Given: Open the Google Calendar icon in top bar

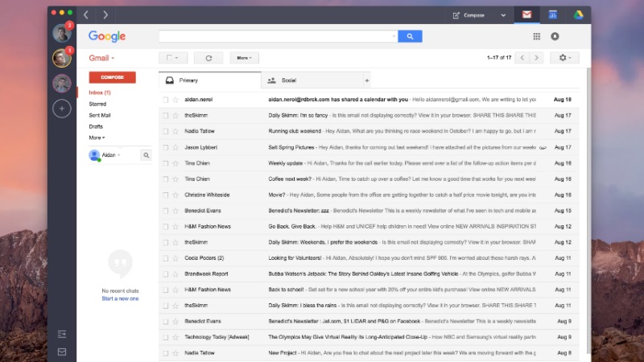Looking at the screenshot, I should click(553, 15).
